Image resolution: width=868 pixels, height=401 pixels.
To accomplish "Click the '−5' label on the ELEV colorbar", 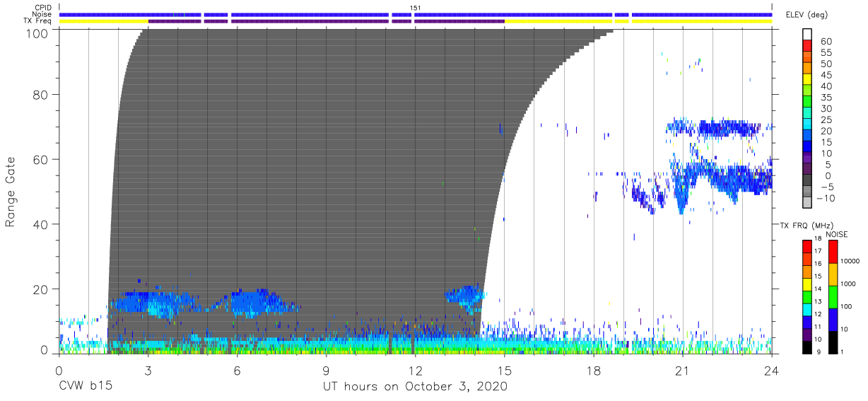I will coord(826,187).
